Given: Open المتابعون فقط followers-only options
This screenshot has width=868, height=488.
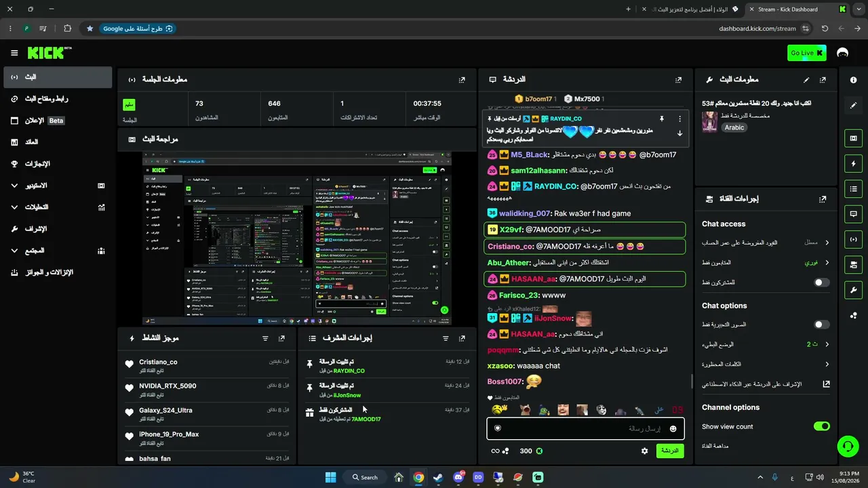Looking at the screenshot, I should click(x=766, y=262).
